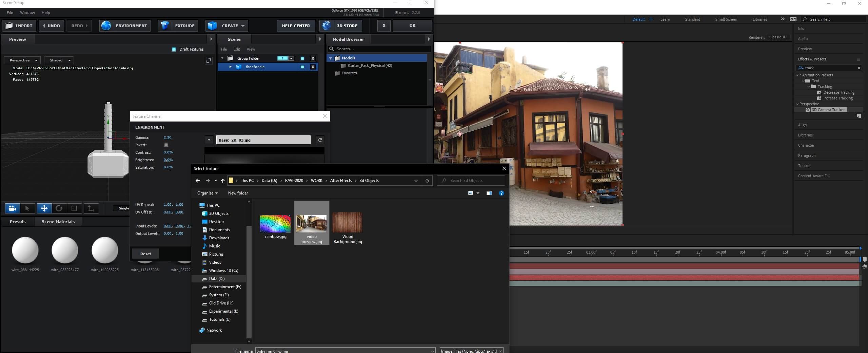
Task: Enable the Invert texture checkbox
Action: (166, 145)
